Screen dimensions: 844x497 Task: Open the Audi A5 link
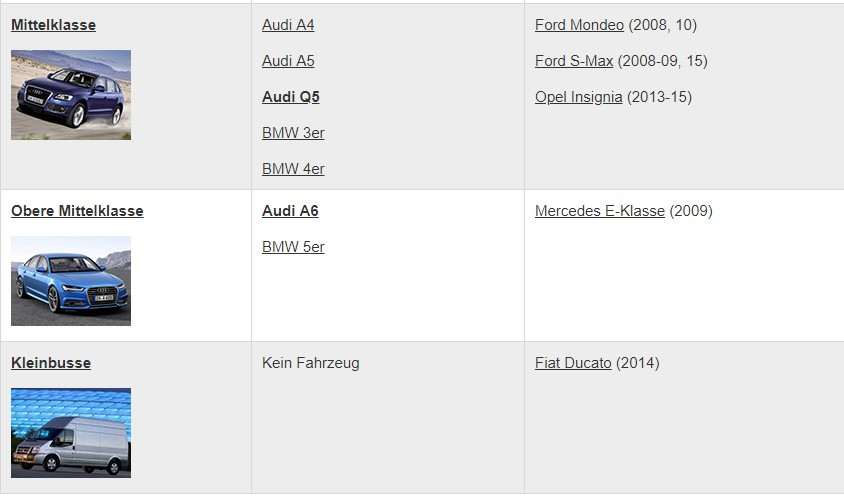pyautogui.click(x=288, y=61)
